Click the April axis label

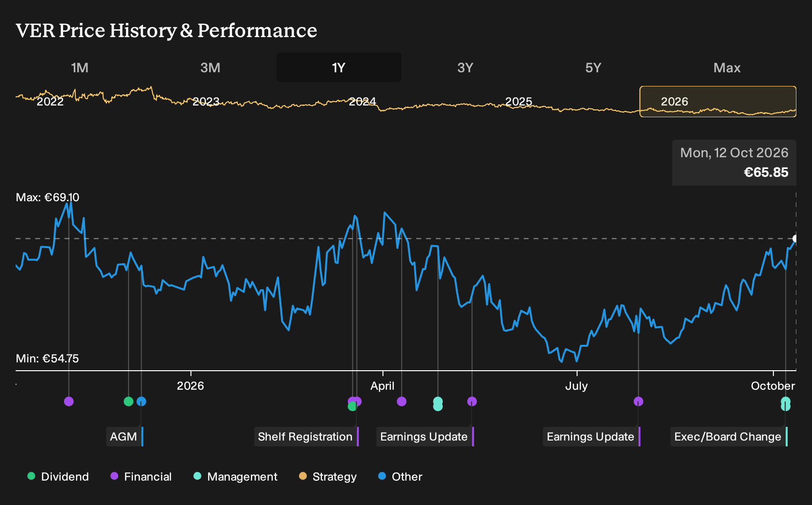click(x=382, y=386)
